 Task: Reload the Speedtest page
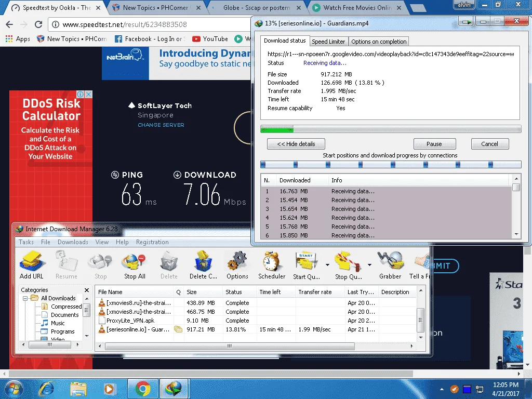(38, 24)
